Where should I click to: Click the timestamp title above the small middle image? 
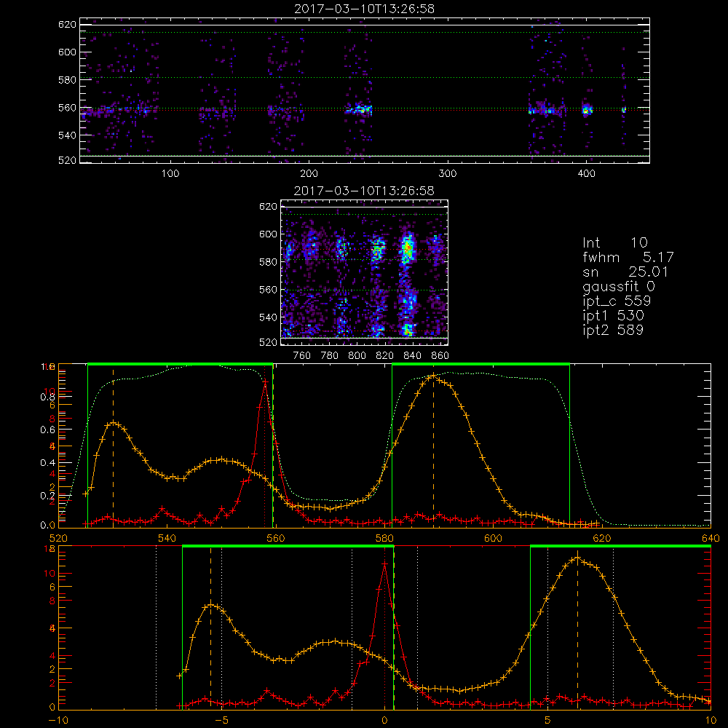[364, 191]
